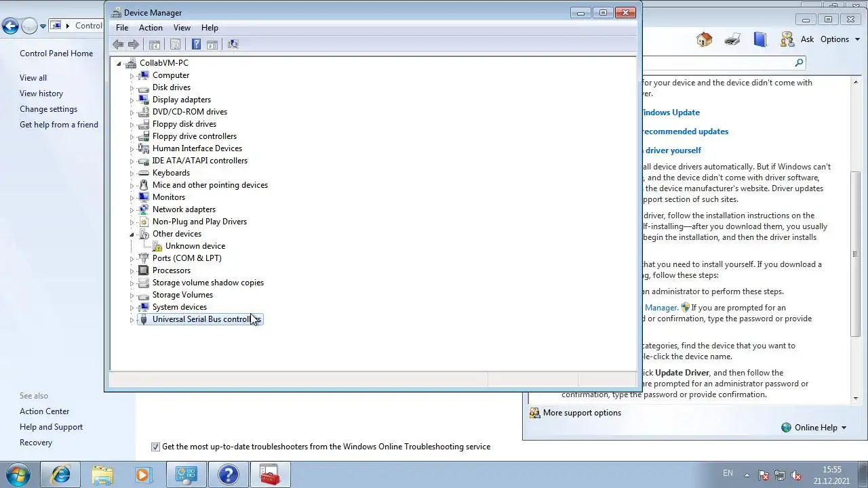Open the Action Center link
Screen dimensions: 868x488
(44, 411)
